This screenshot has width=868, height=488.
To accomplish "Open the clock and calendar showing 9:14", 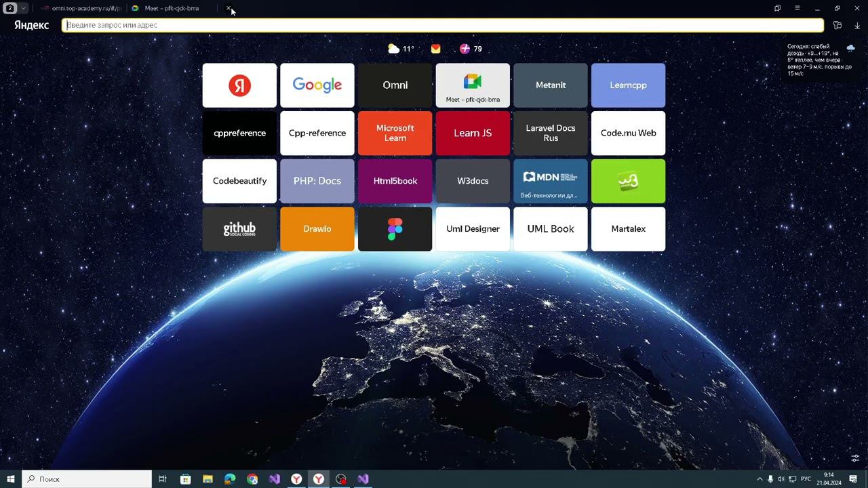I will pos(829,479).
